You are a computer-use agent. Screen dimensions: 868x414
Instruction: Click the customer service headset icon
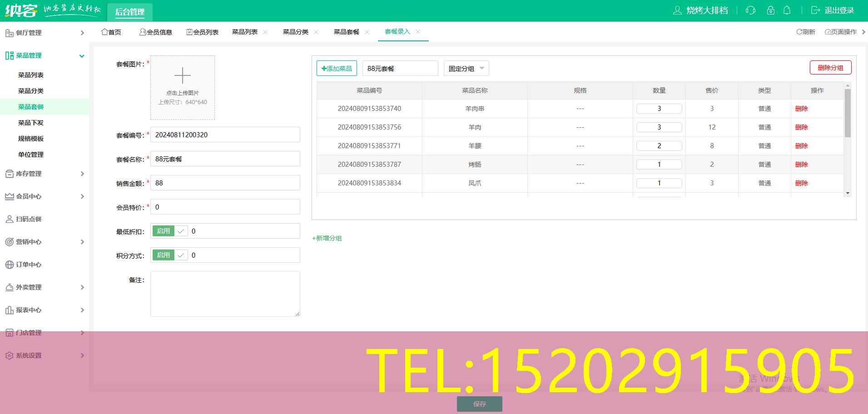(750, 10)
